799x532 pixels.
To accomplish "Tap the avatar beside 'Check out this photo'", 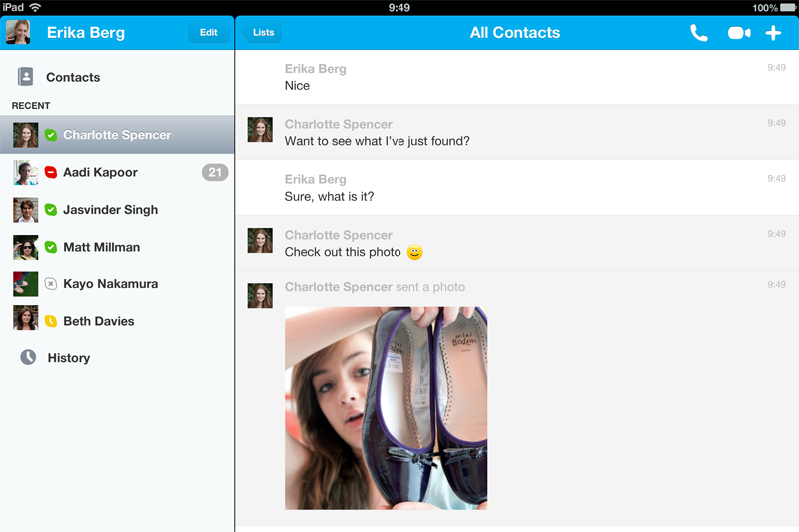I will coord(260,241).
